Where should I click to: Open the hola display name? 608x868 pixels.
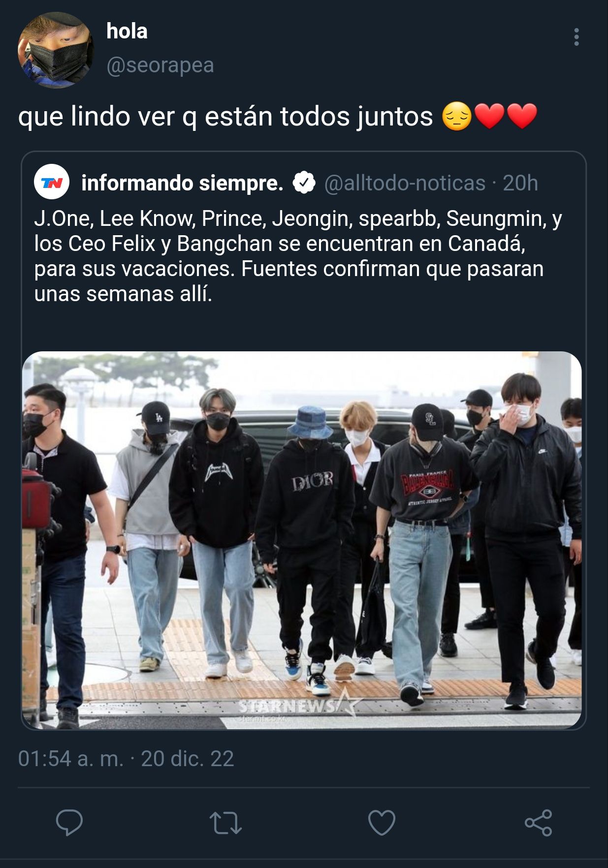point(127,31)
